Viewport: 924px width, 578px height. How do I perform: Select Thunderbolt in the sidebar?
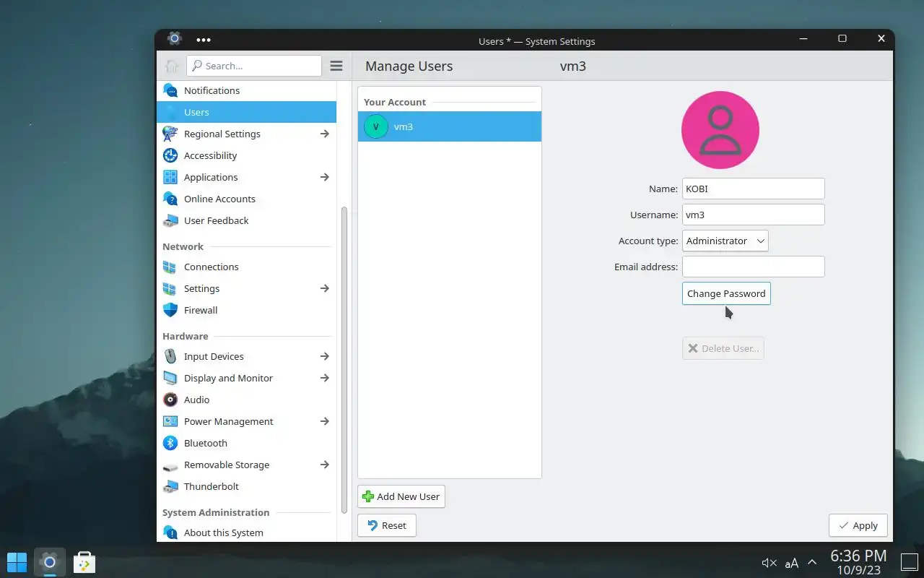click(x=246, y=486)
